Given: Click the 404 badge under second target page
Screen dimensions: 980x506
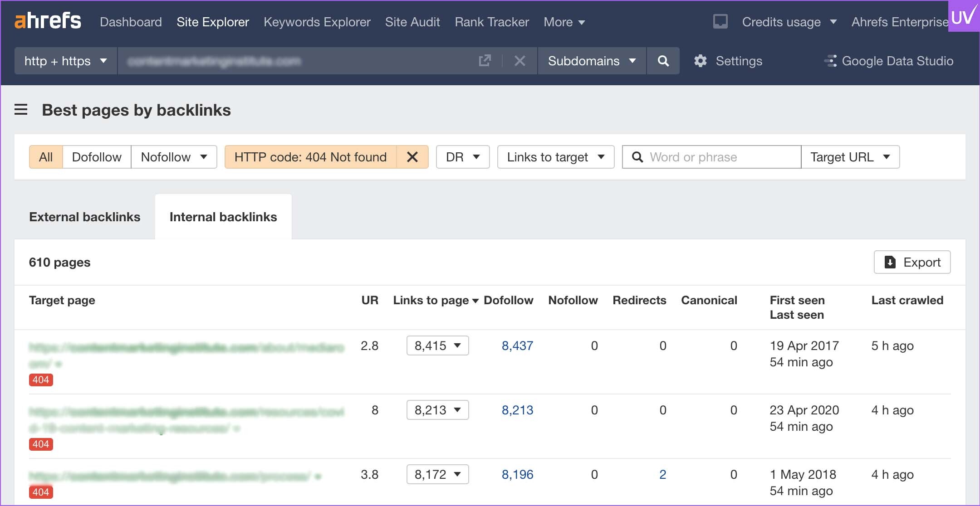Looking at the screenshot, I should [x=41, y=444].
